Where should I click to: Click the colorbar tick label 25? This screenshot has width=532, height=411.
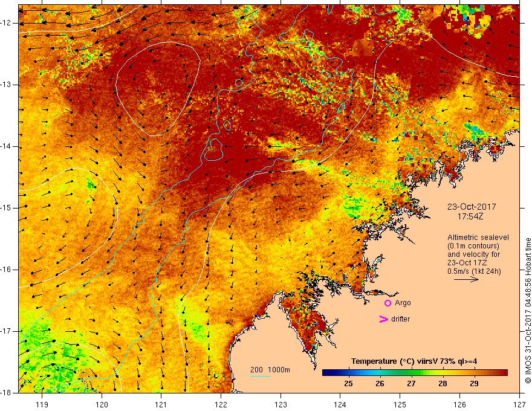click(x=348, y=384)
